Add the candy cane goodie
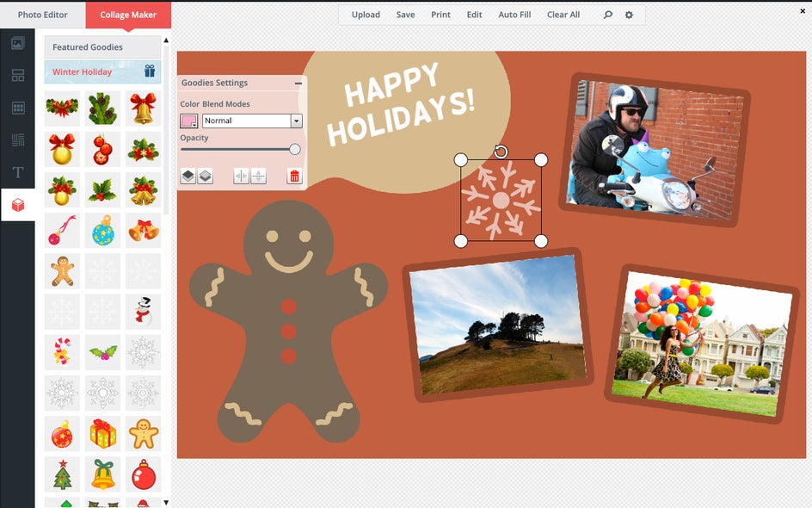The height and width of the screenshot is (508, 812). click(62, 352)
